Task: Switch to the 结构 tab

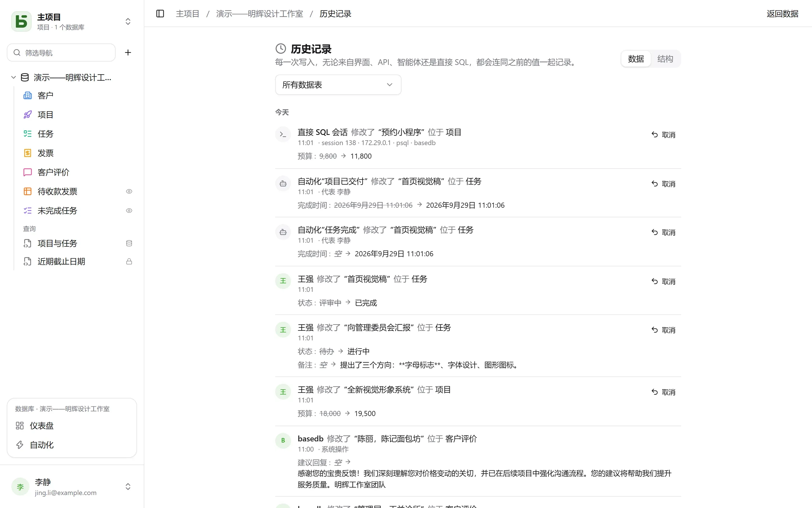Action: [665, 59]
